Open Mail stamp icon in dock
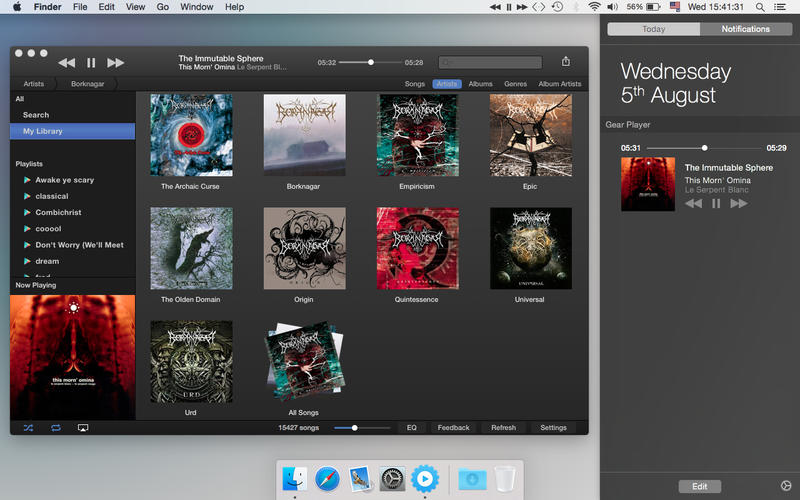Screen dimensions: 800x500 tap(360, 479)
